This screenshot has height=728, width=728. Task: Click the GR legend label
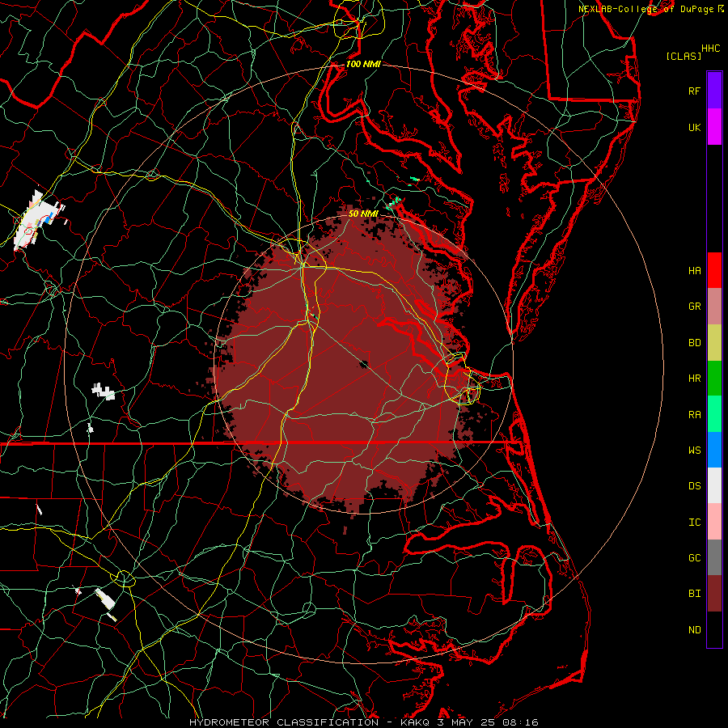(x=694, y=307)
